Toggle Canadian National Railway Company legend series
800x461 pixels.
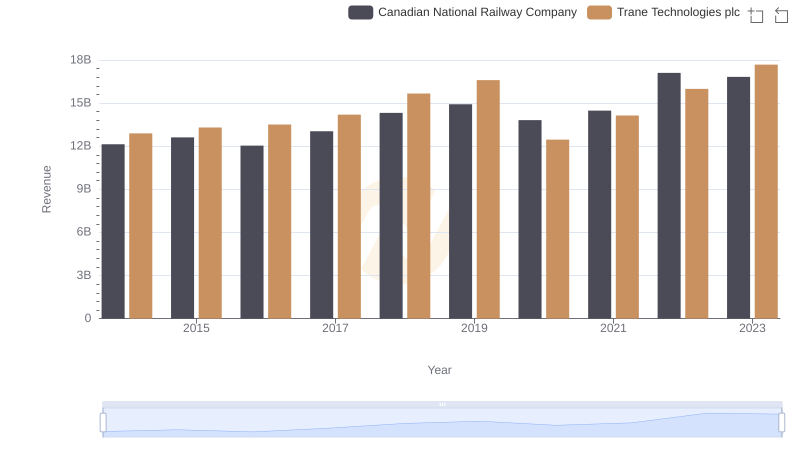click(x=462, y=12)
